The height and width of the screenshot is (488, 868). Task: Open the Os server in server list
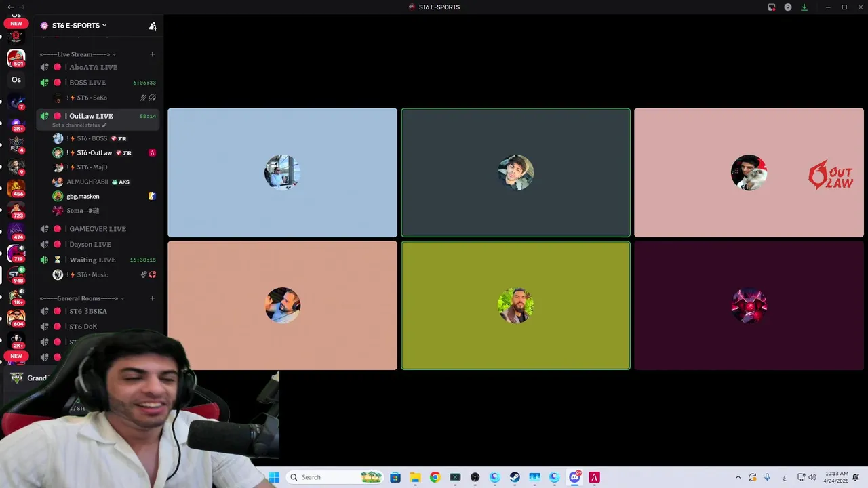click(16, 80)
